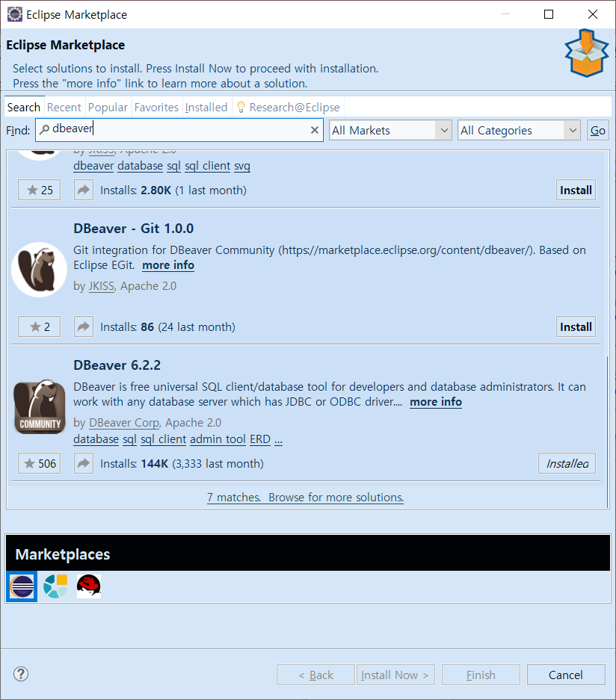Click the ERD tag link
The width and height of the screenshot is (616, 700).
[260, 439]
